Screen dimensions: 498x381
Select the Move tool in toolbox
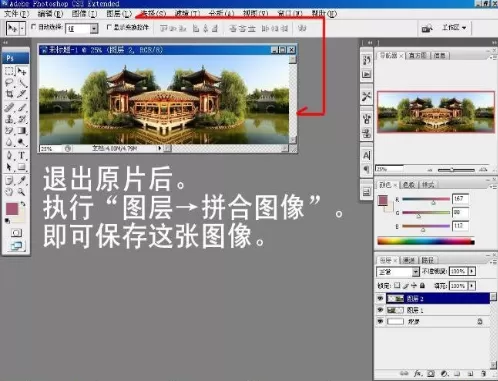(22, 71)
